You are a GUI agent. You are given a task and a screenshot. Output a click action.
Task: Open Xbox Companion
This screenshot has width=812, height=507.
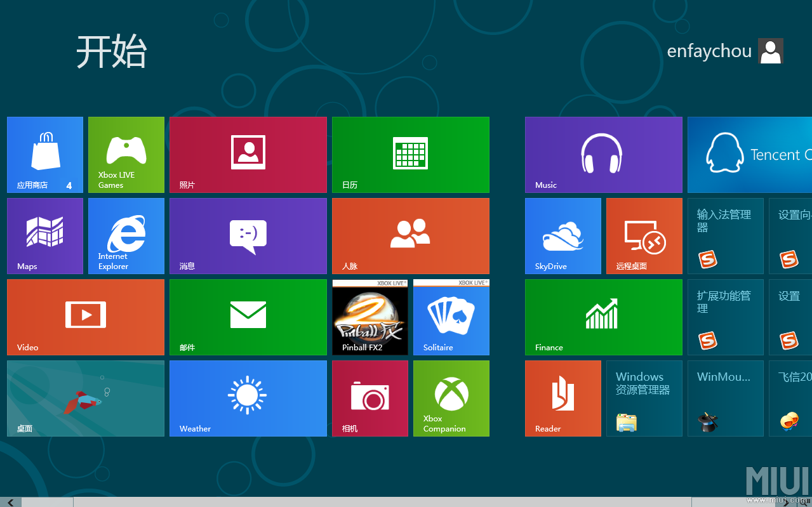[x=451, y=398]
